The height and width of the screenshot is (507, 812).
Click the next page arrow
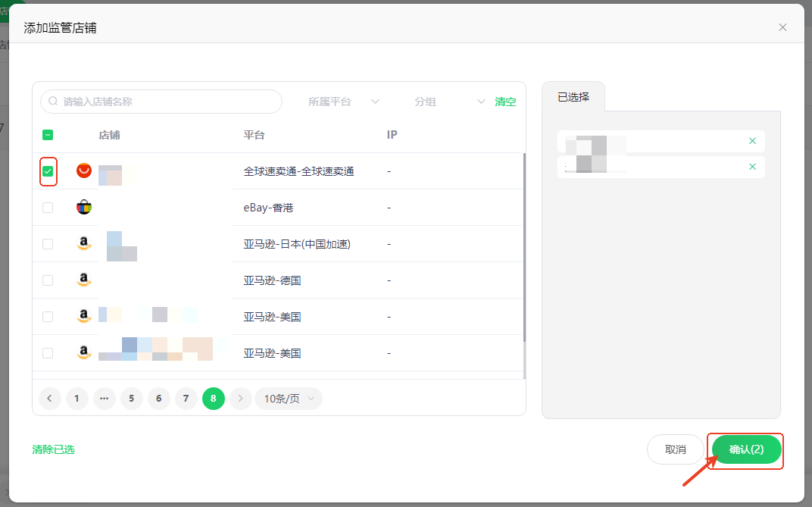click(241, 398)
